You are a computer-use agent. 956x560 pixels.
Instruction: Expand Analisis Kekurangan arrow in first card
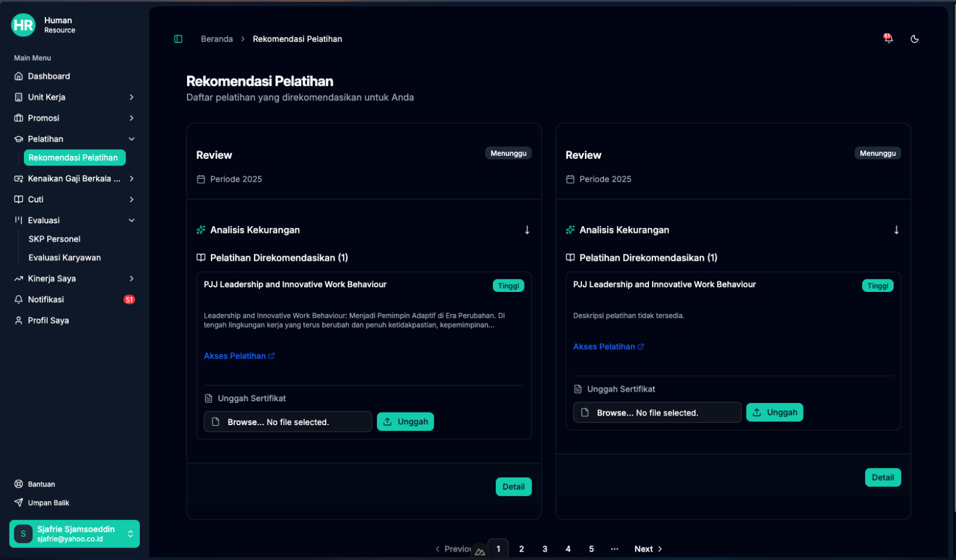coord(527,230)
